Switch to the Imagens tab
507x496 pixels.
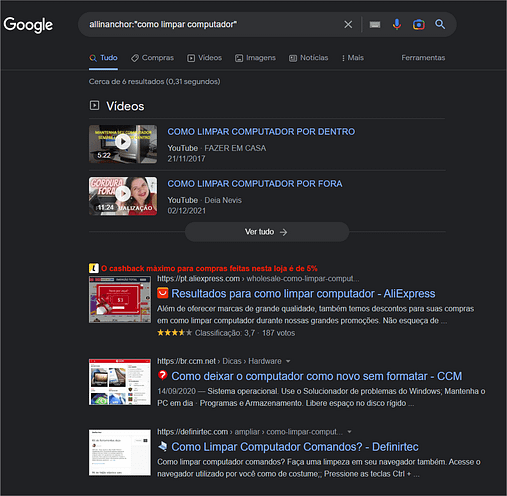[255, 58]
